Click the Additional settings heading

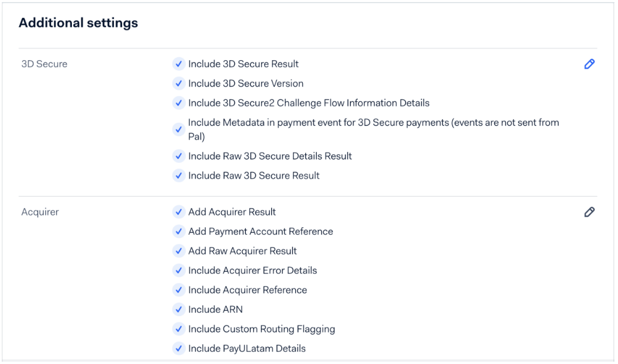point(78,23)
